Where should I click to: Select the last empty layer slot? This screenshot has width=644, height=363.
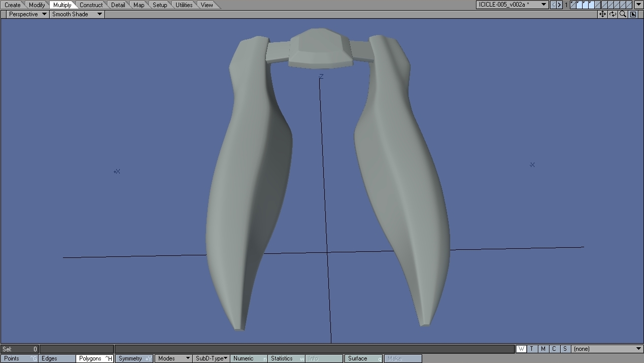[x=629, y=5]
